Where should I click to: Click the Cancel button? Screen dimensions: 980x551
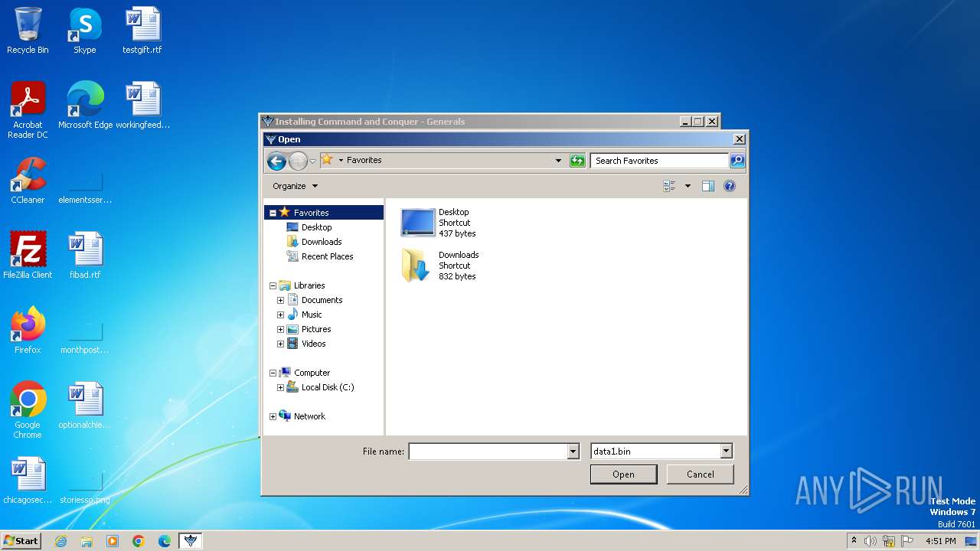700,474
